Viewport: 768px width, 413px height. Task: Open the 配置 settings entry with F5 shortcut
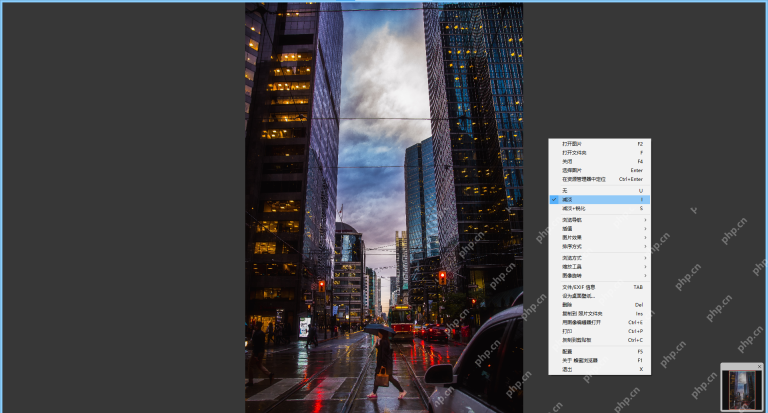click(x=600, y=352)
